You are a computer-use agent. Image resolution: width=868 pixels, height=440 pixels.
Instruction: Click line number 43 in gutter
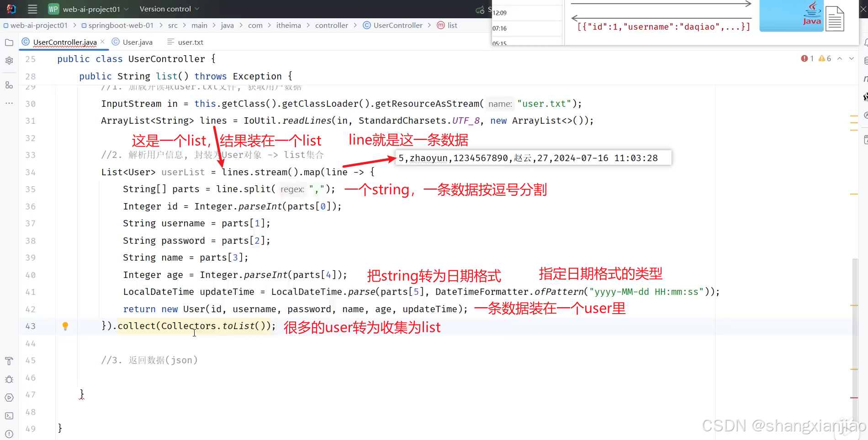[30, 326]
